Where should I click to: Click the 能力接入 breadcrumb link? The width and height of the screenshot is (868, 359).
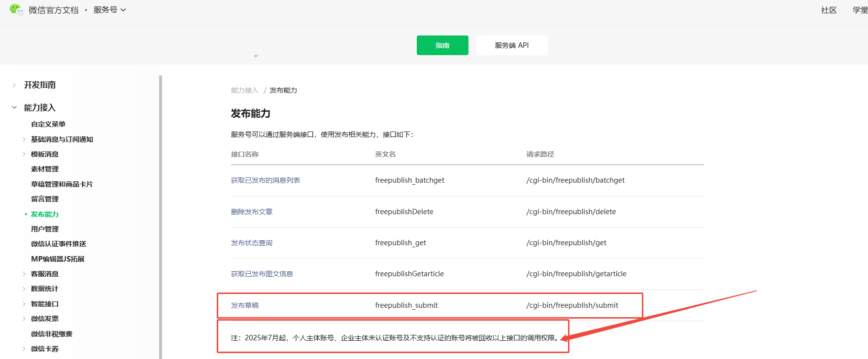click(x=245, y=90)
